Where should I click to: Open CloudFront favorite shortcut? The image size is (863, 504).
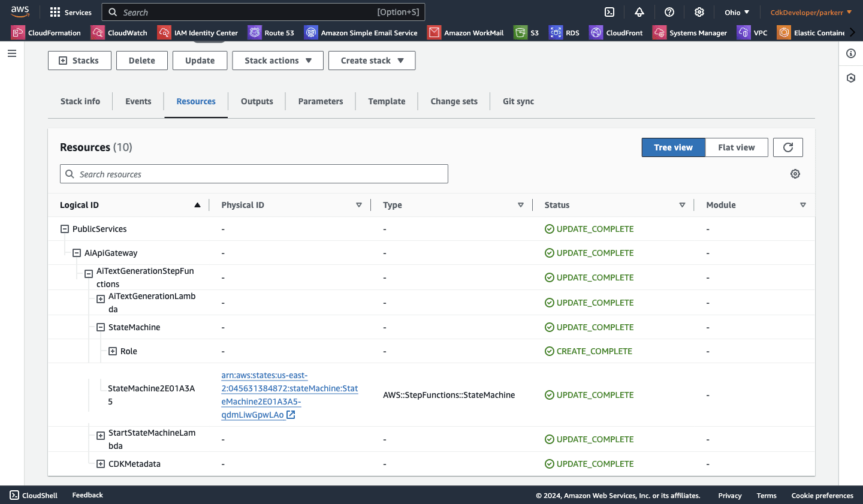pyautogui.click(x=616, y=33)
